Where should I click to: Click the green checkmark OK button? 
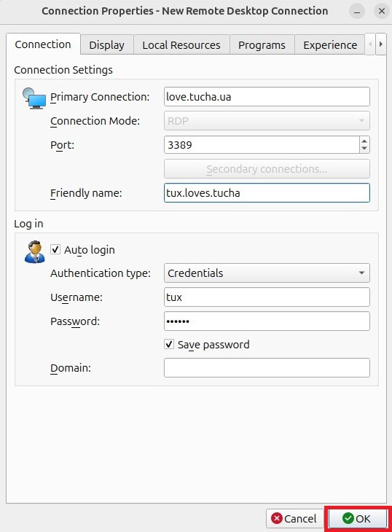[x=357, y=518]
